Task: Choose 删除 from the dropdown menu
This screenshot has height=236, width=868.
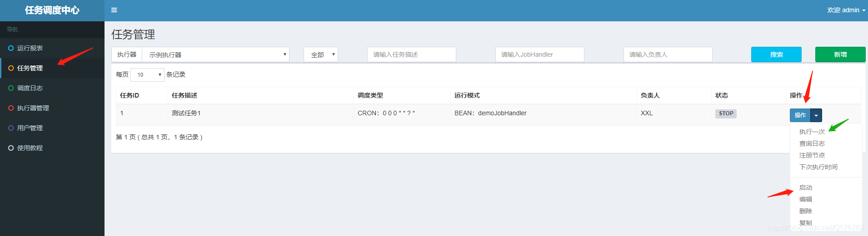Action: (x=806, y=211)
